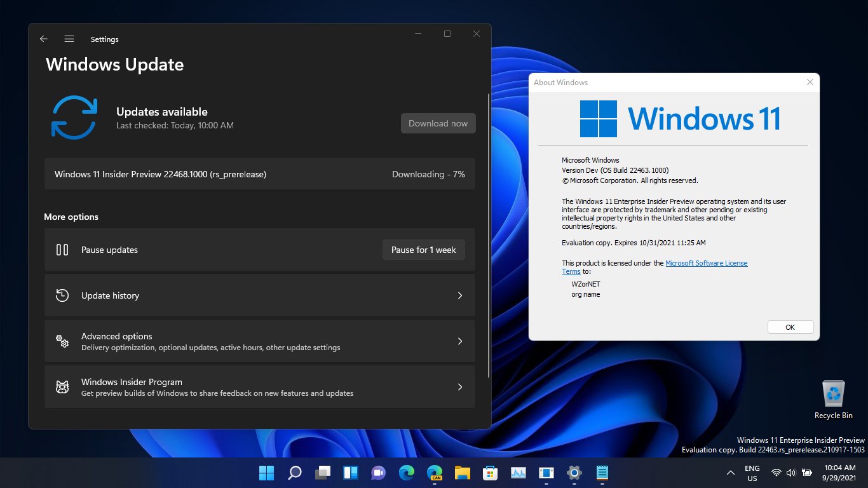This screenshot has height=488, width=868.
Task: Click the Windows logo in About Windows
Action: click(x=599, y=119)
